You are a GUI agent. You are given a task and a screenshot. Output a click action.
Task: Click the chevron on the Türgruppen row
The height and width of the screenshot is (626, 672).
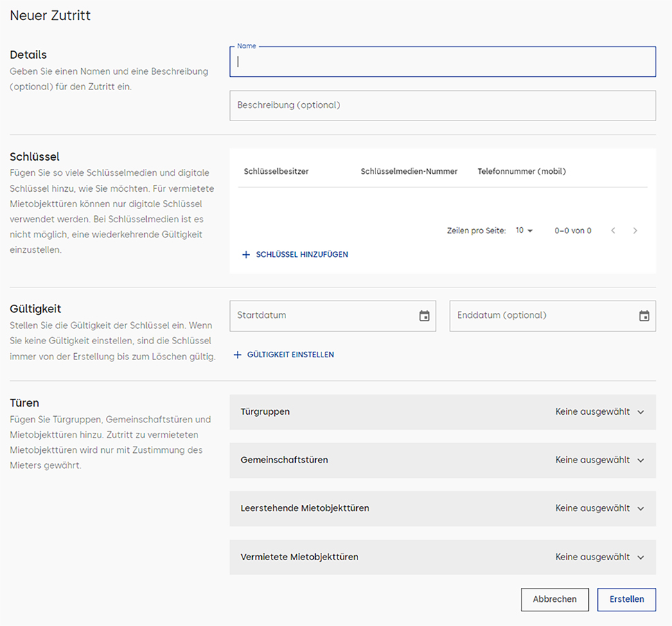(x=641, y=412)
